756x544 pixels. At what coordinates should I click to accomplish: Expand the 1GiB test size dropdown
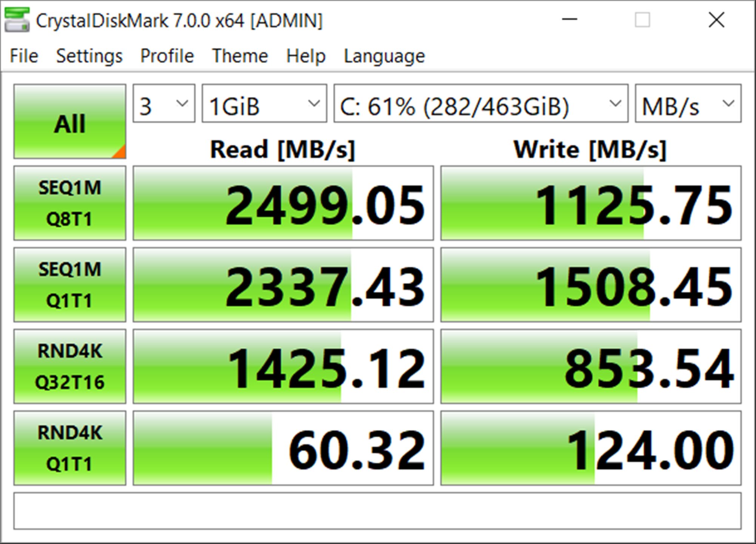coord(264,104)
